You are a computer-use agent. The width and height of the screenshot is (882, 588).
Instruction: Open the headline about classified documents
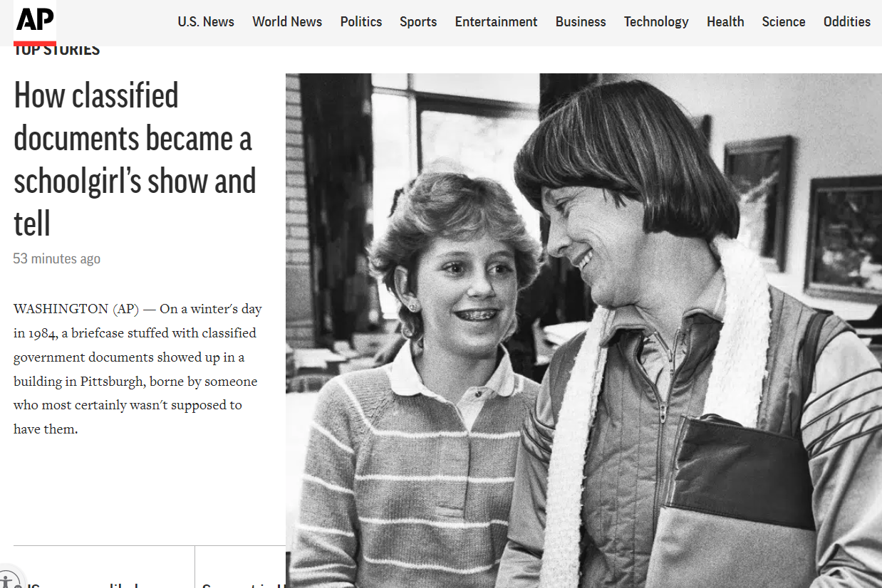135,159
